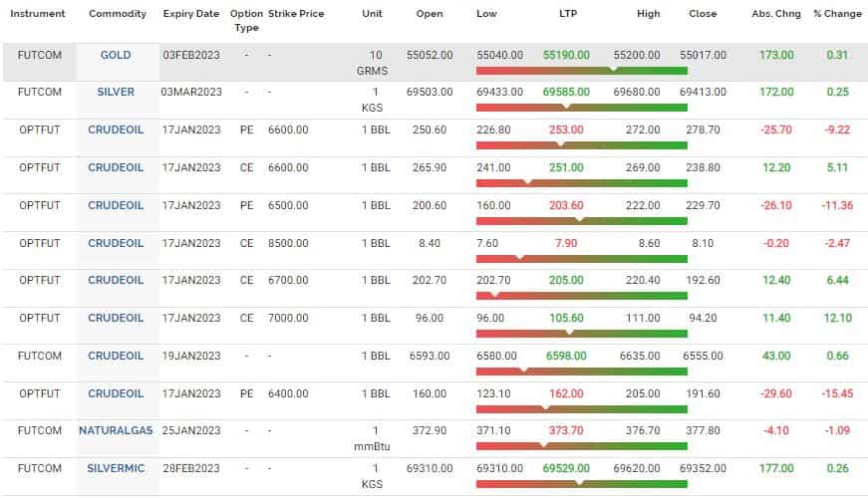Viewport: 868px width, 498px height.
Task: Select expiry date 03FEB2023
Action: point(191,55)
